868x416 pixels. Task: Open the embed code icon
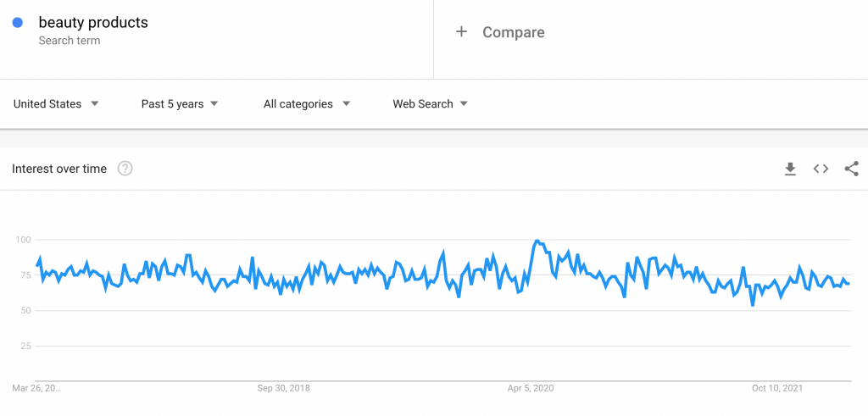[x=821, y=169]
